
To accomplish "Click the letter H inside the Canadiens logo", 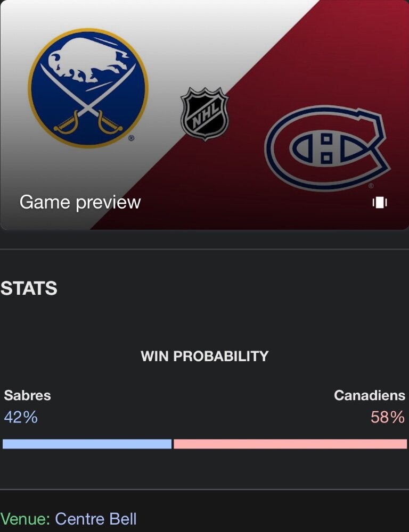I will point(327,148).
